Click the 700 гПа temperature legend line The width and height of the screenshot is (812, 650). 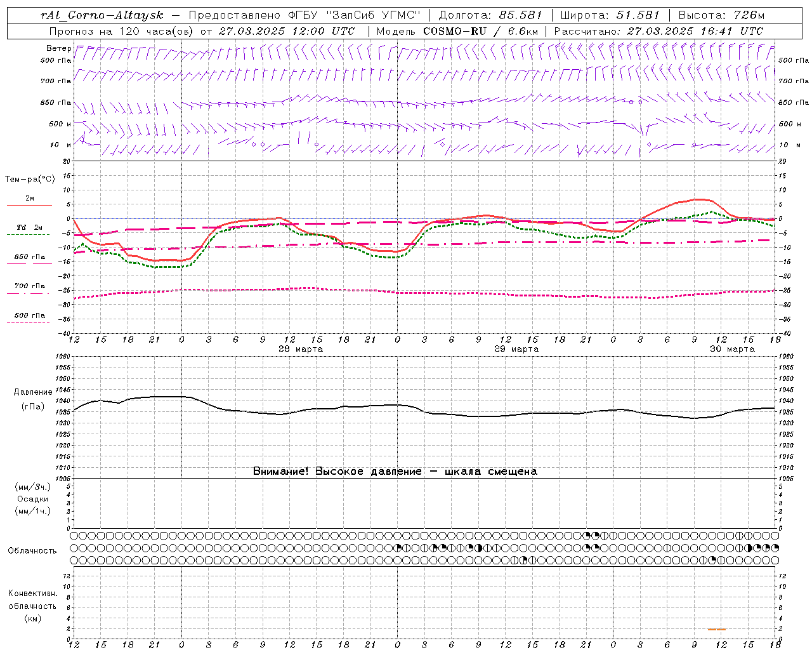pyautogui.click(x=29, y=293)
